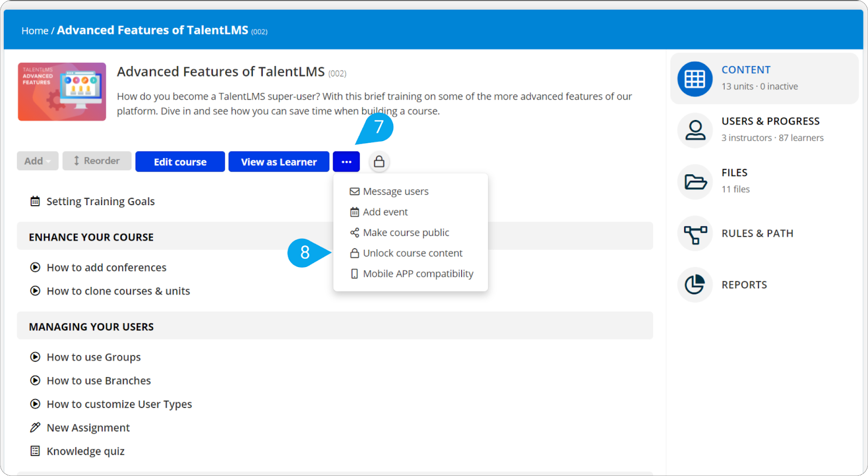The width and height of the screenshot is (868, 476).
Task: Open the Files folder icon
Action: pos(694,182)
